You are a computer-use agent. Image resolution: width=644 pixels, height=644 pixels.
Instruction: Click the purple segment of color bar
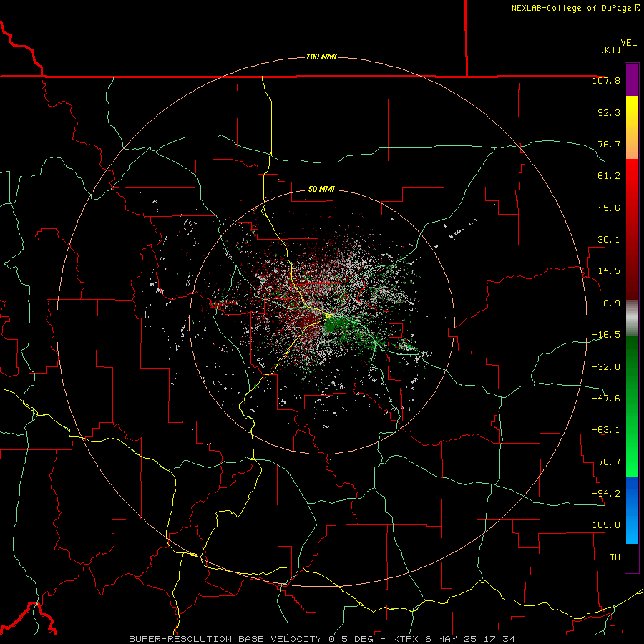pos(632,80)
